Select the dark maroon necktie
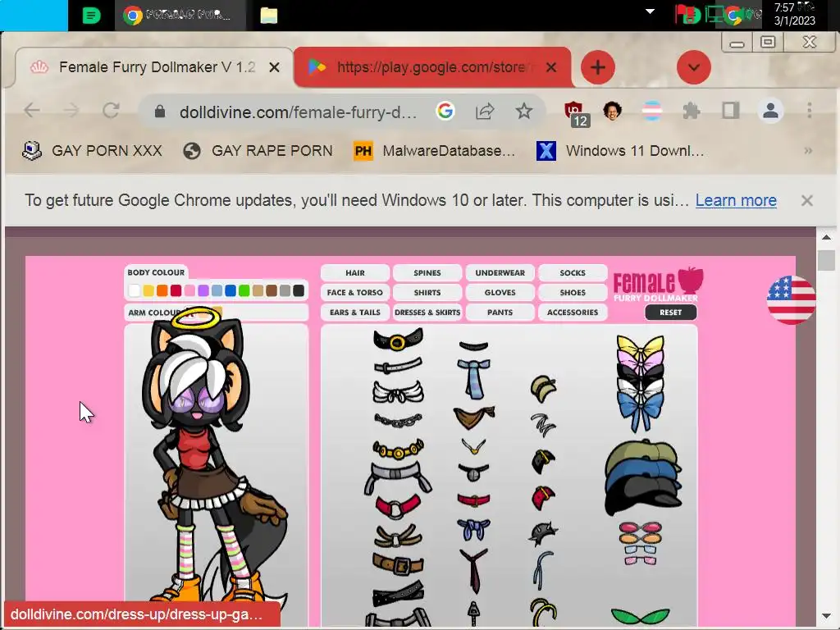The image size is (840, 630). tap(473, 571)
